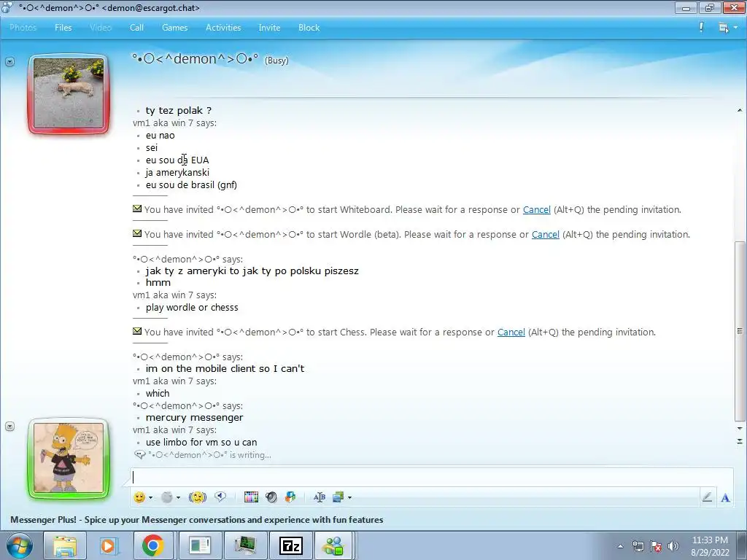Viewport: 747px width, 560px height.
Task: Click demon's cat display picture
Action: point(69,93)
